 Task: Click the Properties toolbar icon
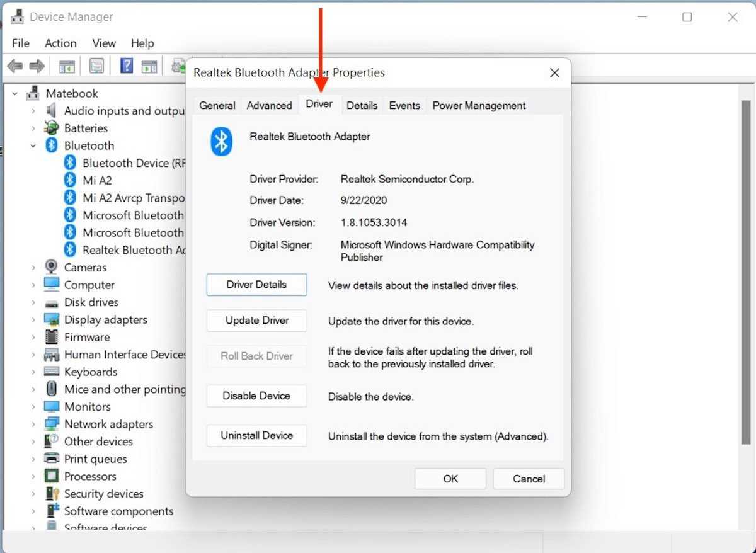[96, 66]
